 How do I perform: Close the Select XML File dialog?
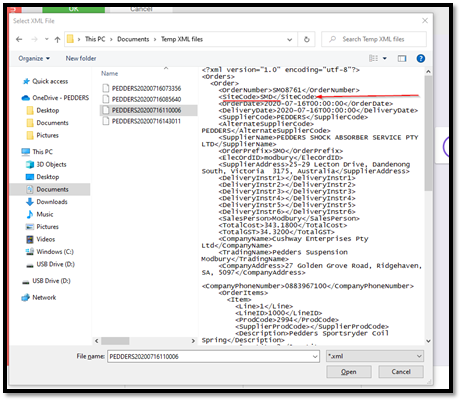tap(425, 21)
